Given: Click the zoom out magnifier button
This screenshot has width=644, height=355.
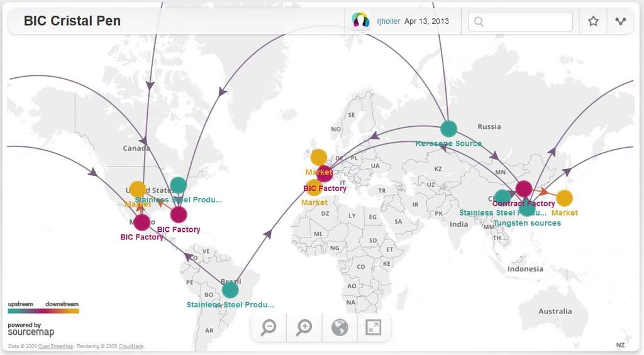Looking at the screenshot, I should [269, 327].
